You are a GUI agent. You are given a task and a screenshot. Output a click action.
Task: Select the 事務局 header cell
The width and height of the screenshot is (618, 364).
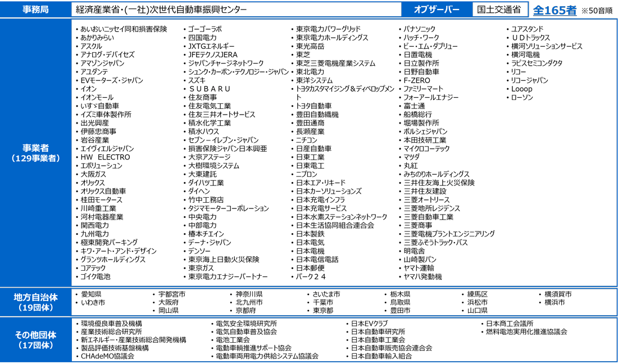tap(35, 10)
